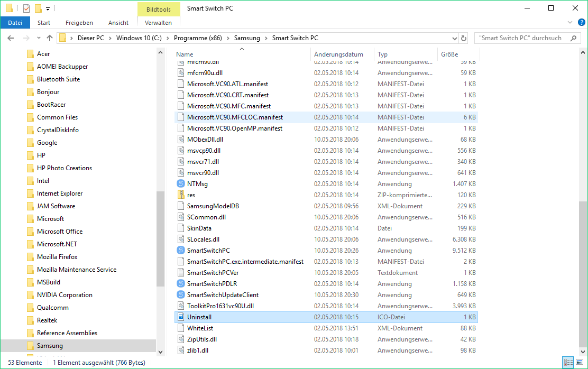Navigate to Dieser PC in breadcrumb
This screenshot has width=588, height=369.
point(91,38)
